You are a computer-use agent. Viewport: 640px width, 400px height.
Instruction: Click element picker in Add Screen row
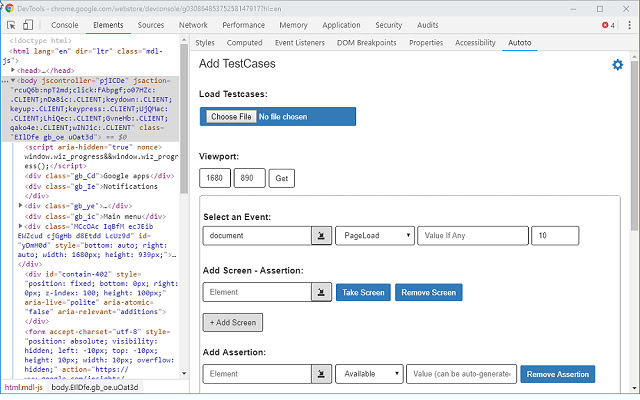pyautogui.click(x=322, y=292)
